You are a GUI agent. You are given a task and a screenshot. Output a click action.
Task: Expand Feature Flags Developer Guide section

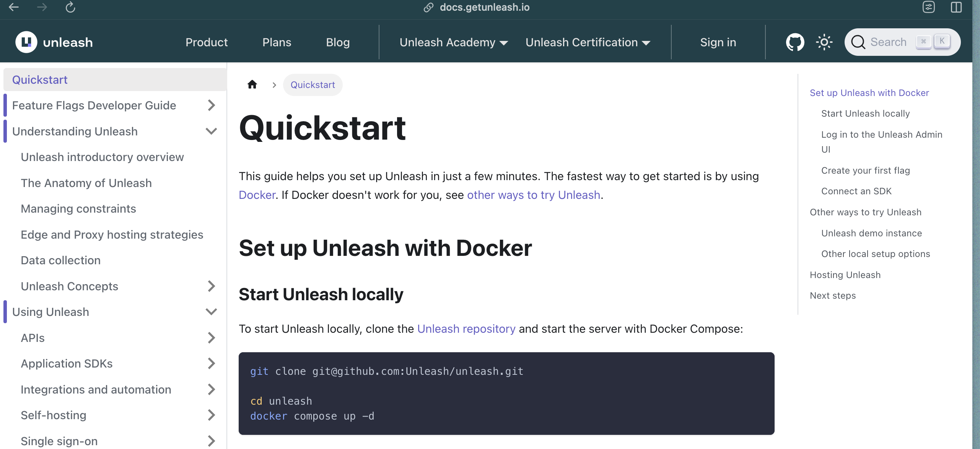click(211, 105)
